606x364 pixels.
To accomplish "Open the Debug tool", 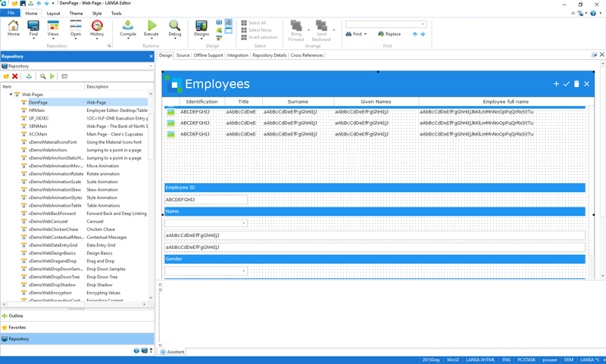I will 174,29.
